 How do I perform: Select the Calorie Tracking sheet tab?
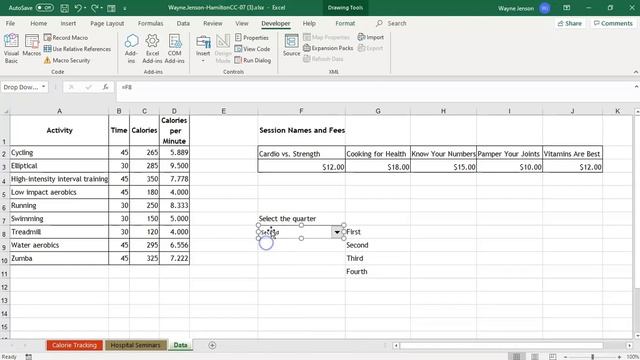pyautogui.click(x=74, y=345)
